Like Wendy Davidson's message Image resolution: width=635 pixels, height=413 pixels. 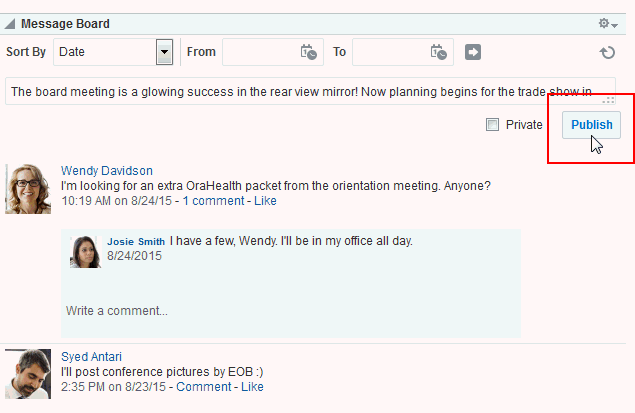pyautogui.click(x=265, y=201)
